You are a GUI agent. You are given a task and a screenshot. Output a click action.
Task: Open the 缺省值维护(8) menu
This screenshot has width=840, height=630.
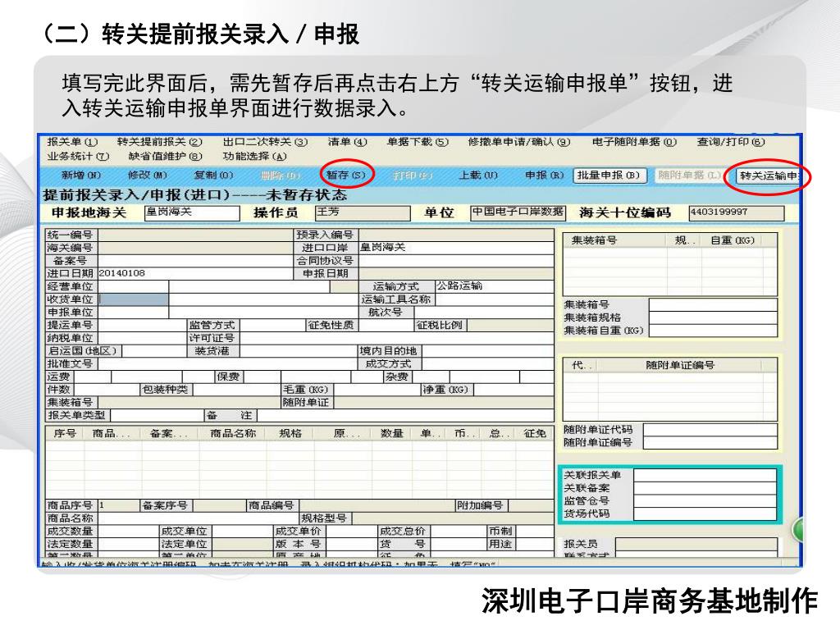click(x=165, y=157)
